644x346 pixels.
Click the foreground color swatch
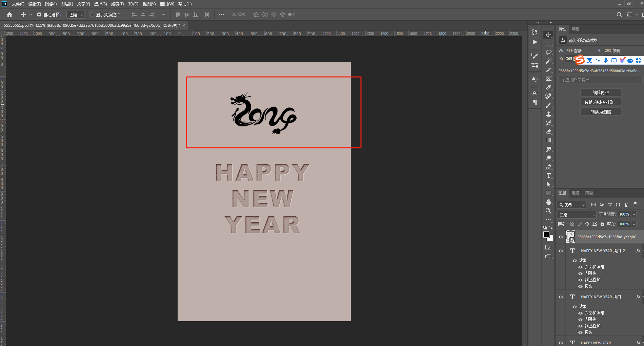coord(546,235)
